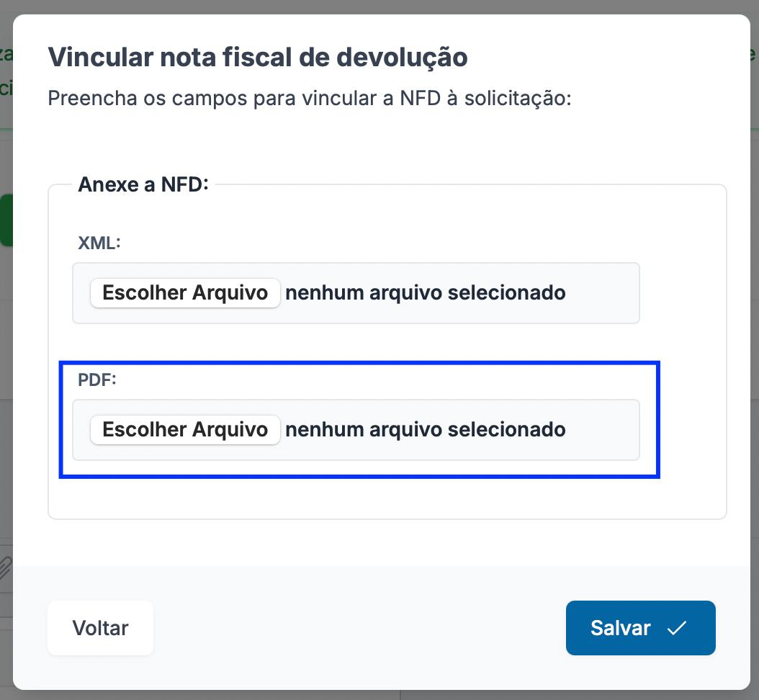Click the checkmark icon inside Salvar
Viewport: 759px width, 700px height.
pyautogui.click(x=676, y=628)
